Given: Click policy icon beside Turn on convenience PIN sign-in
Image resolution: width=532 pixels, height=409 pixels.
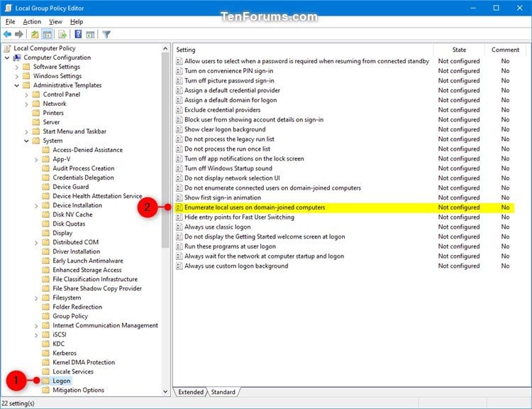Looking at the screenshot, I should coord(179,71).
